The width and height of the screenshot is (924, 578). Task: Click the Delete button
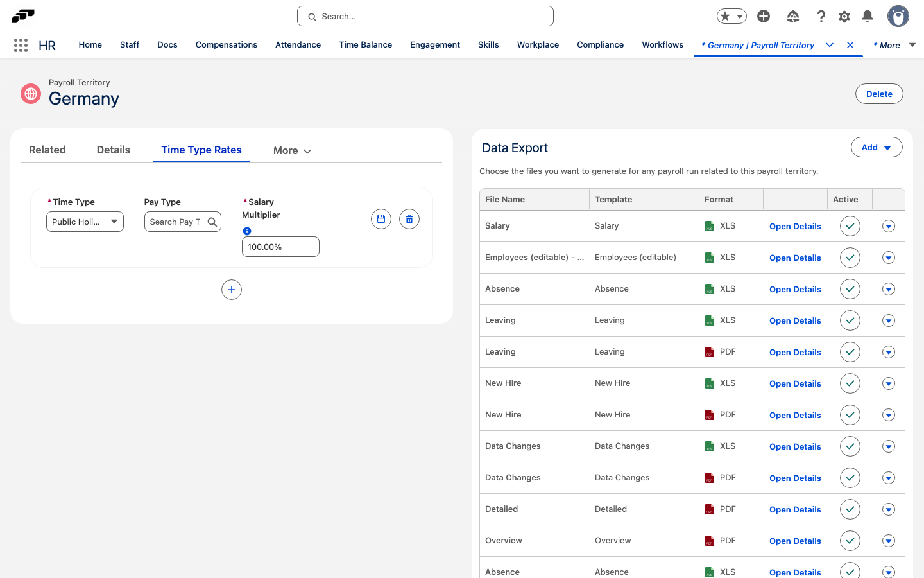click(879, 94)
